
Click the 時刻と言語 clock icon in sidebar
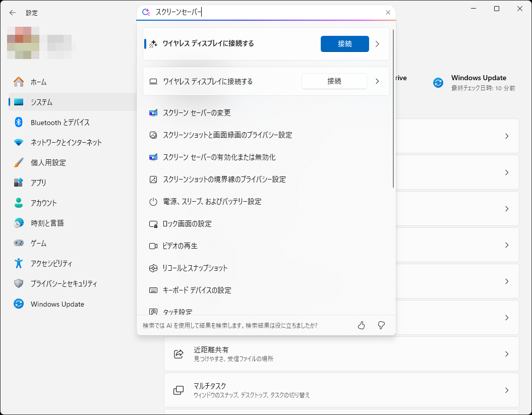click(20, 223)
